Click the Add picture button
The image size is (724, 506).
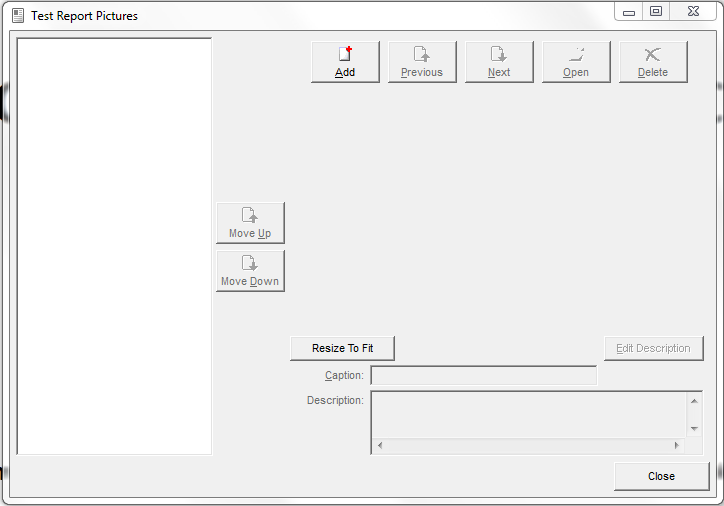tap(345, 62)
